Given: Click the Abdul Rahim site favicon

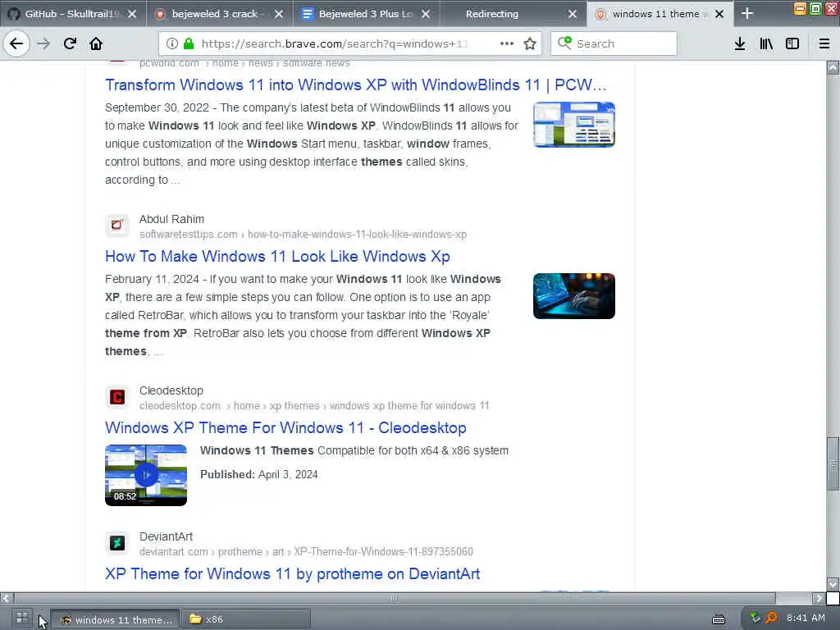Looking at the screenshot, I should click(x=116, y=225).
